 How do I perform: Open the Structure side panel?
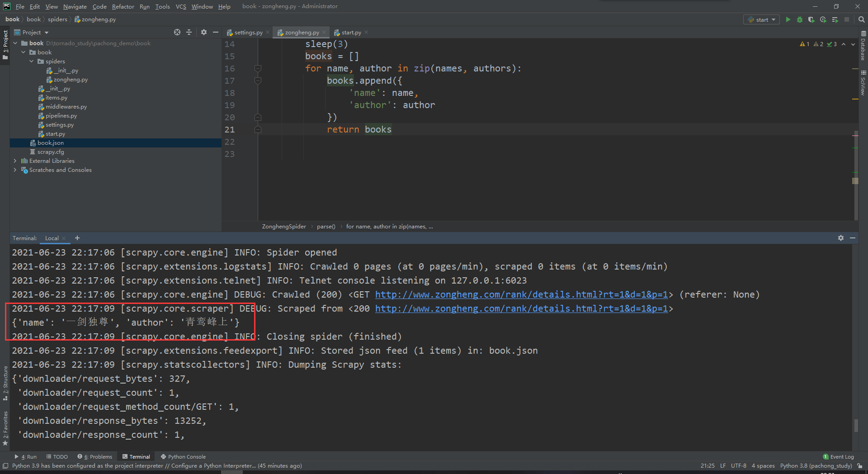point(5,383)
